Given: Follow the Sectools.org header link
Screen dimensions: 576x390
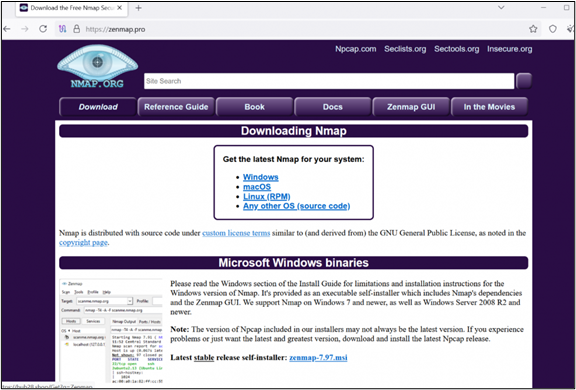Looking at the screenshot, I should coord(457,49).
